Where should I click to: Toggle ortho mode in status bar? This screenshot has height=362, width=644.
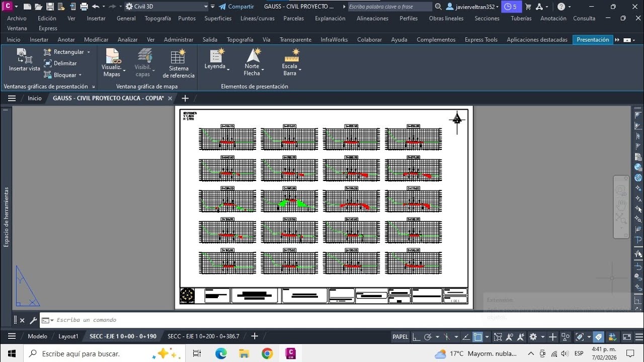click(x=417, y=337)
